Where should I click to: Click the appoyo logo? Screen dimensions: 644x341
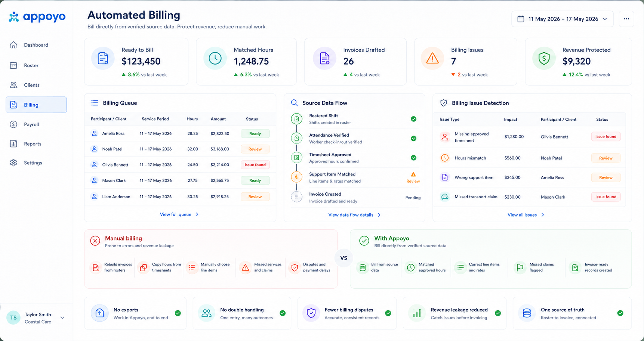tap(37, 17)
